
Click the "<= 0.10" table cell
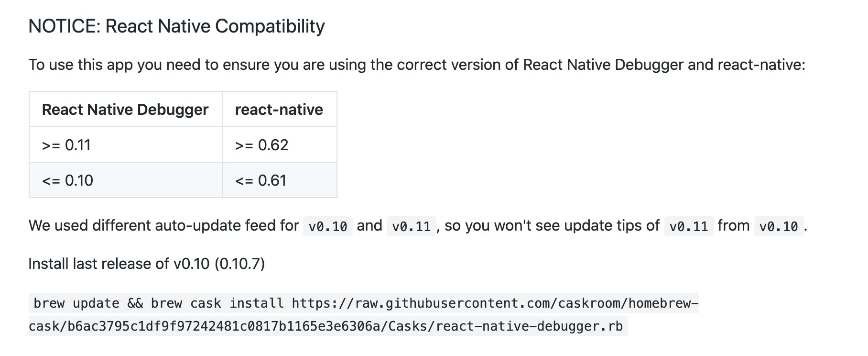tap(67, 180)
